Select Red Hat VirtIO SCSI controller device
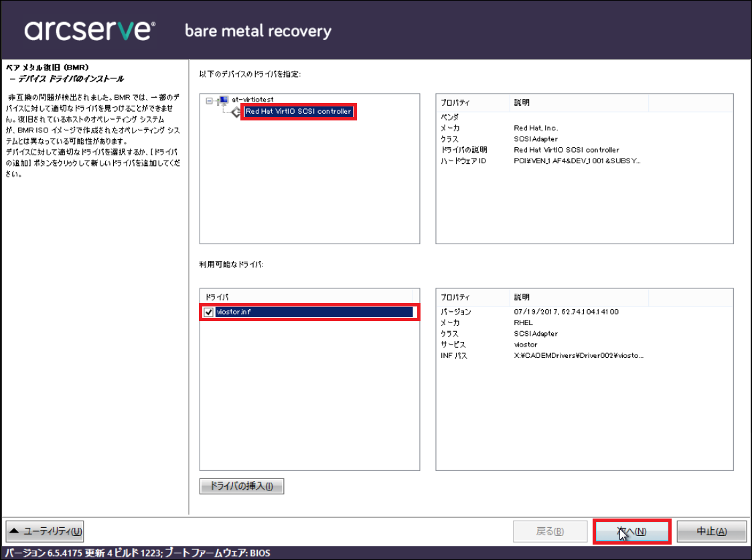The image size is (752, 560). [x=298, y=111]
